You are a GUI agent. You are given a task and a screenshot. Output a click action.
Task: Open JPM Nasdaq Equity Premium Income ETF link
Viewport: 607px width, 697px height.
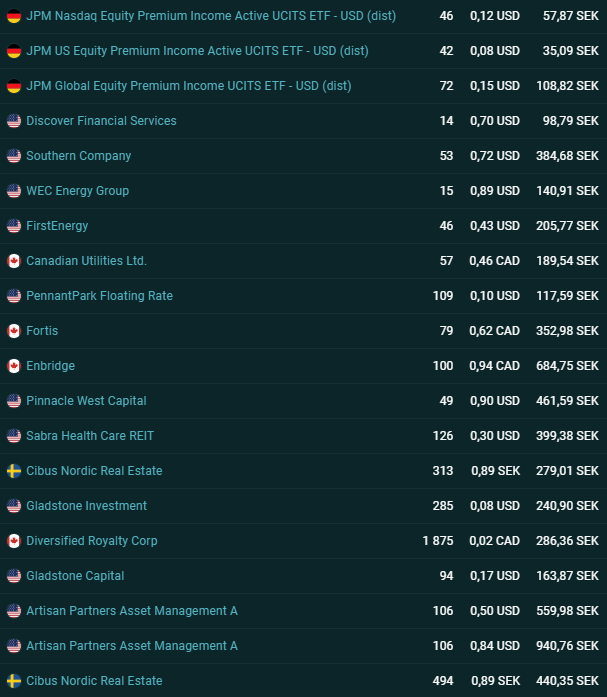pos(211,16)
